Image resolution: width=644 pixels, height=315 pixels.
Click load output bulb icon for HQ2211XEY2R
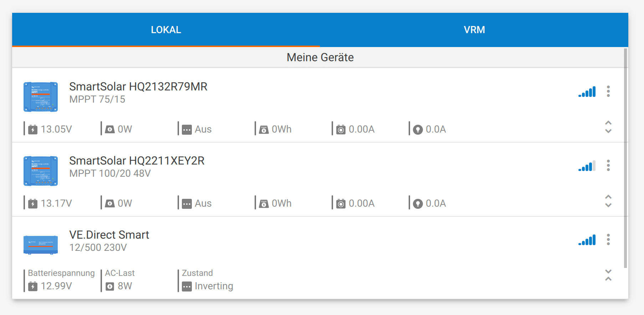tap(418, 203)
